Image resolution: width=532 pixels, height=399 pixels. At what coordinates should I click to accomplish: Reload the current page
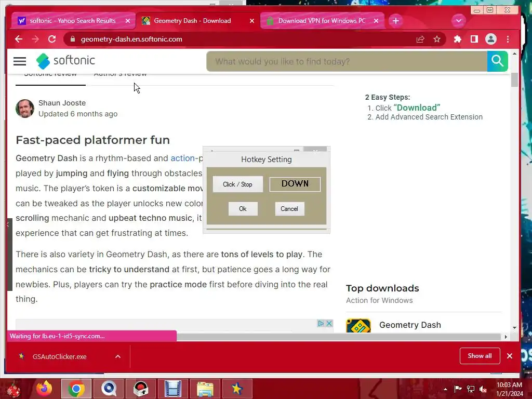tap(52, 39)
